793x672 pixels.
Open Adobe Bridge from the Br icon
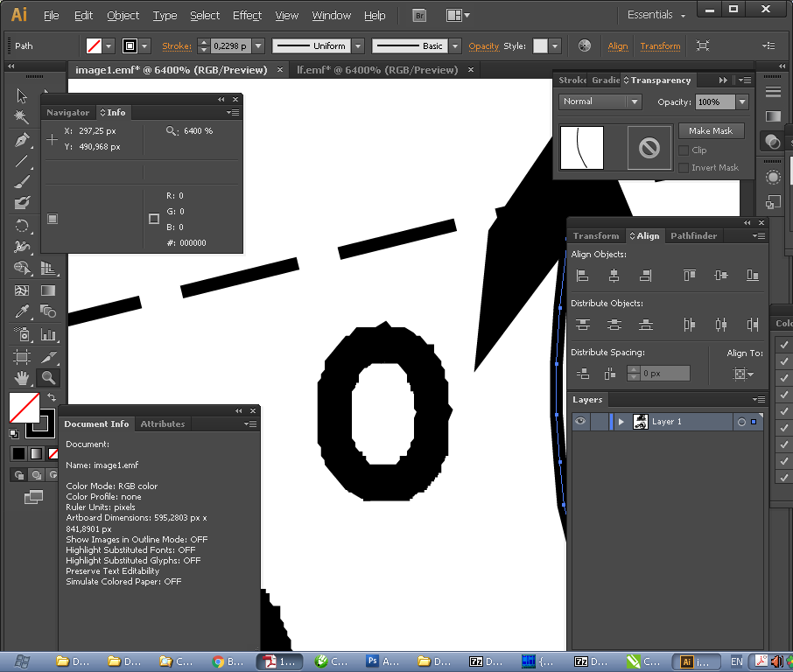coord(419,16)
